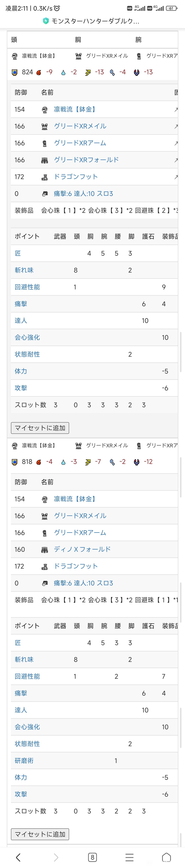Viewport: 185px width, 868px height.
Task: Click the first マイセットに追加 button
Action: (40, 428)
